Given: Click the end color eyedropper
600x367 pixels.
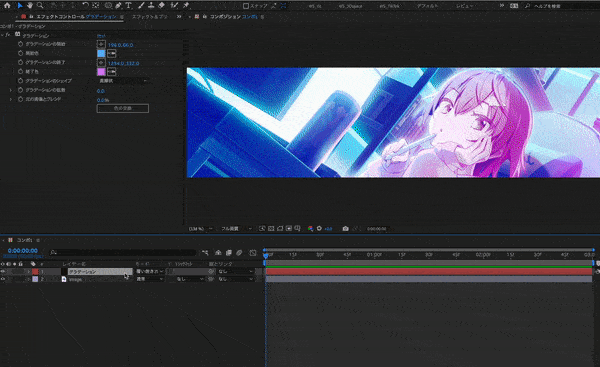Looking at the screenshot, I should pos(112,72).
